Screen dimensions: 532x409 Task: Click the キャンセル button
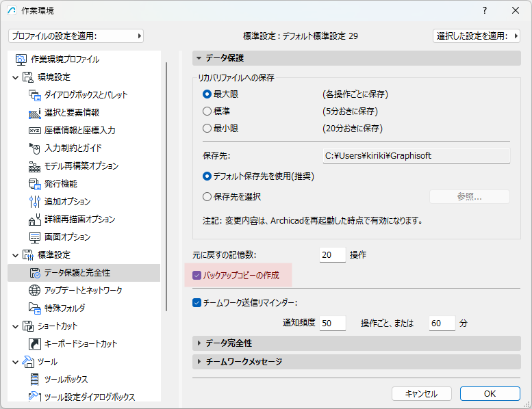click(x=421, y=394)
